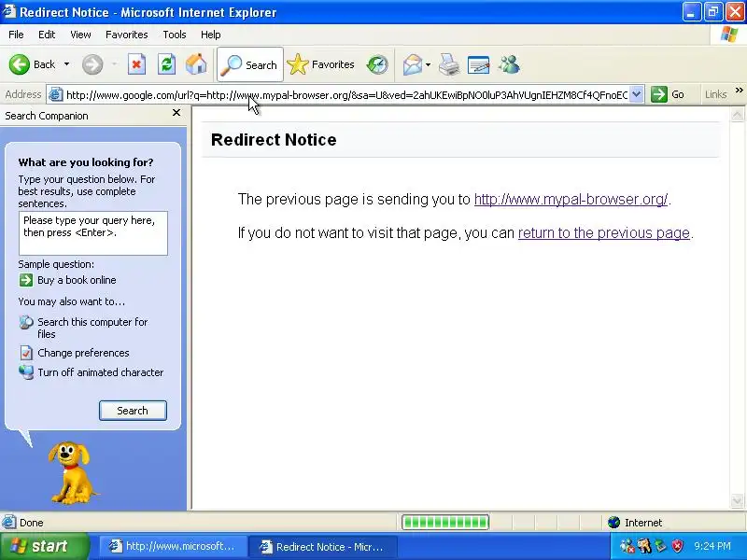Open the File menu

coord(16,35)
